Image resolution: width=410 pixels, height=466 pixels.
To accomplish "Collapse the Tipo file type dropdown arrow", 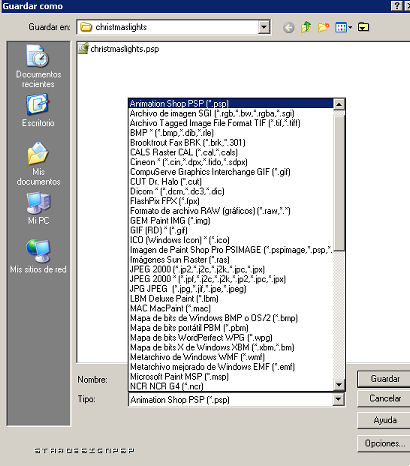I will click(x=338, y=399).
